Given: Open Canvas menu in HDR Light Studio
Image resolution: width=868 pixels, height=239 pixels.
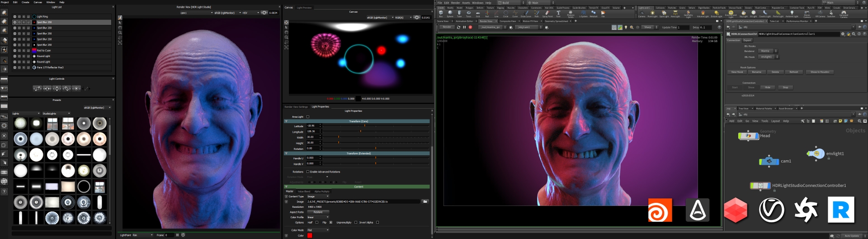Looking at the screenshot, I should [38, 2].
